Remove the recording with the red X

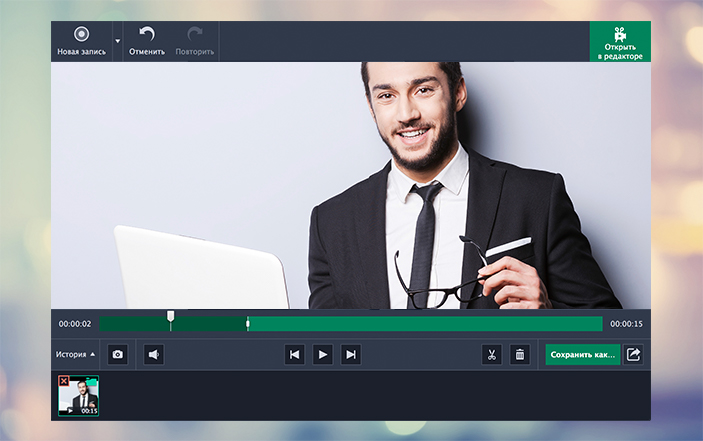64,381
